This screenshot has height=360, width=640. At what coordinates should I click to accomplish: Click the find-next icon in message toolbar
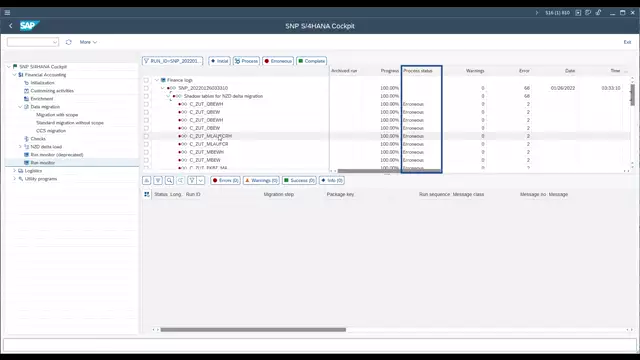coord(180,180)
